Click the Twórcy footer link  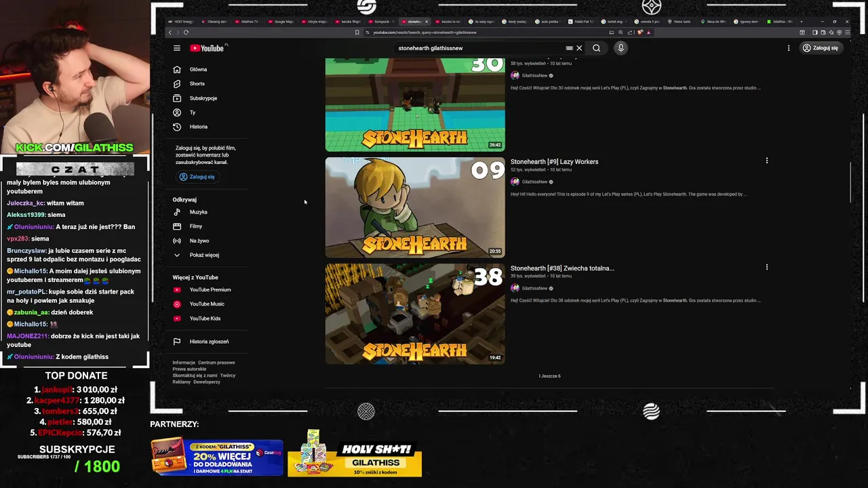pos(228,375)
